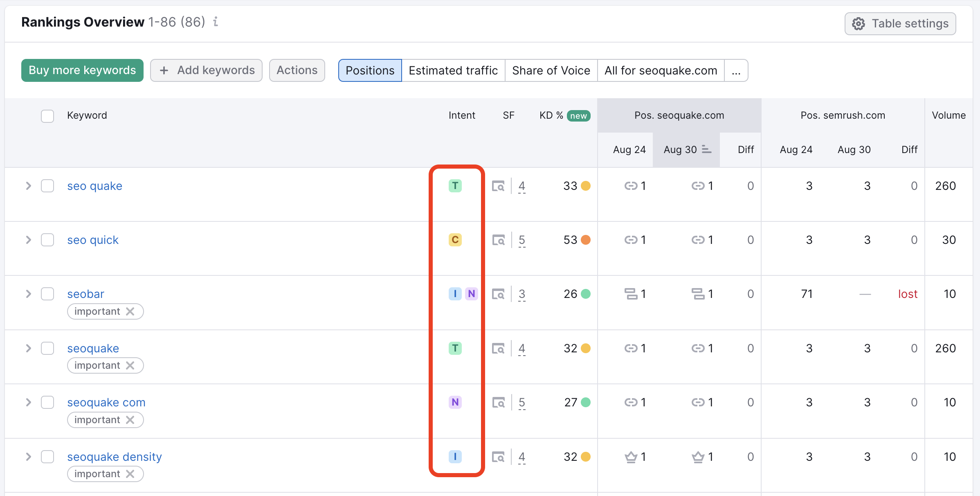Click the Actions dropdown menu

coord(297,70)
